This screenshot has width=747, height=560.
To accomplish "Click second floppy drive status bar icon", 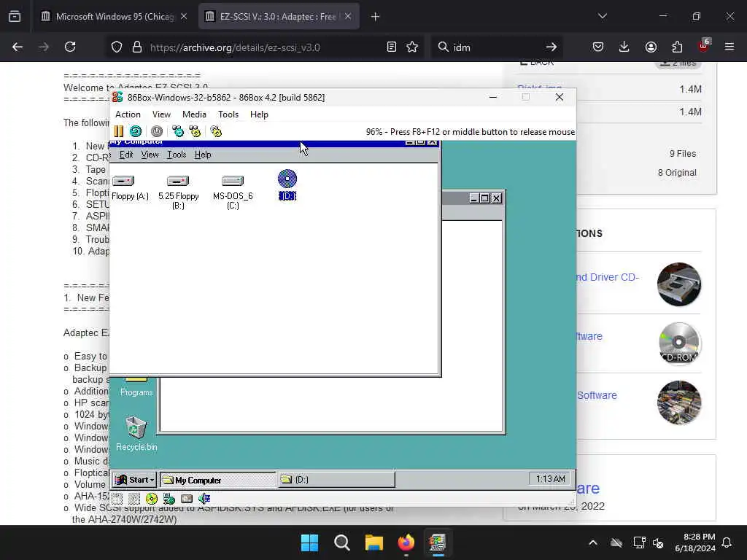I will (x=134, y=499).
